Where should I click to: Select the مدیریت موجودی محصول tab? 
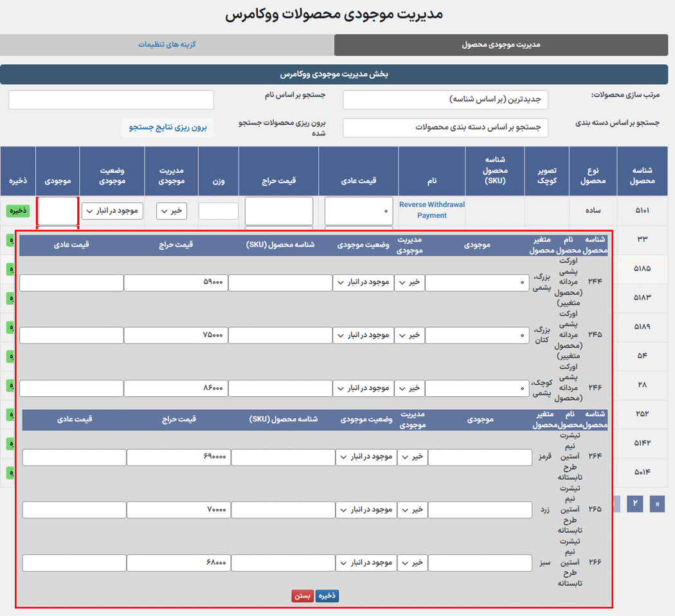coord(500,45)
